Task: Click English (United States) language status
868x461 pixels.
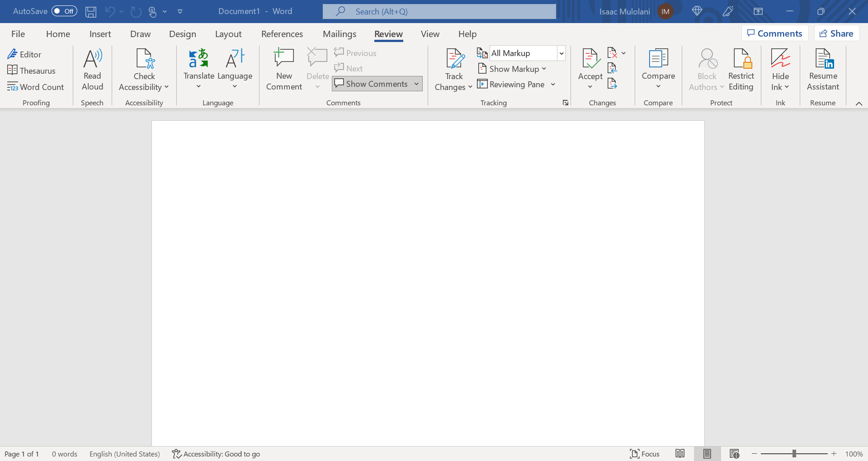Action: coord(125,454)
